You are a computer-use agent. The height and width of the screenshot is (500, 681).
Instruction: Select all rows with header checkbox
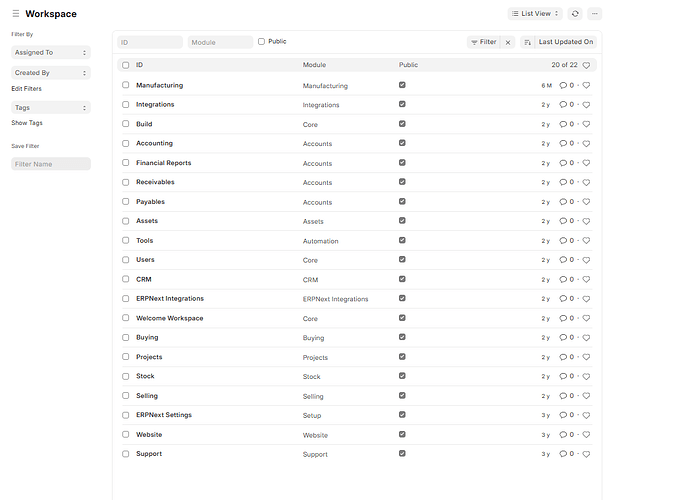pos(126,65)
